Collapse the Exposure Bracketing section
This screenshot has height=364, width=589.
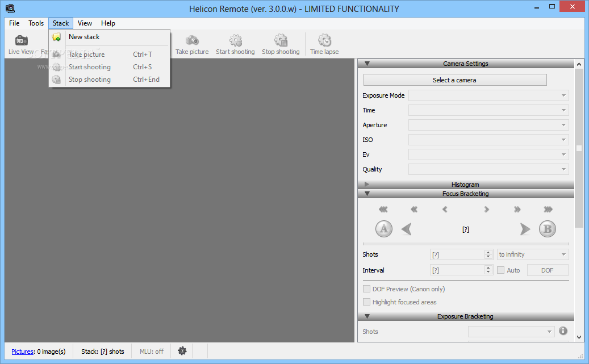click(x=367, y=316)
